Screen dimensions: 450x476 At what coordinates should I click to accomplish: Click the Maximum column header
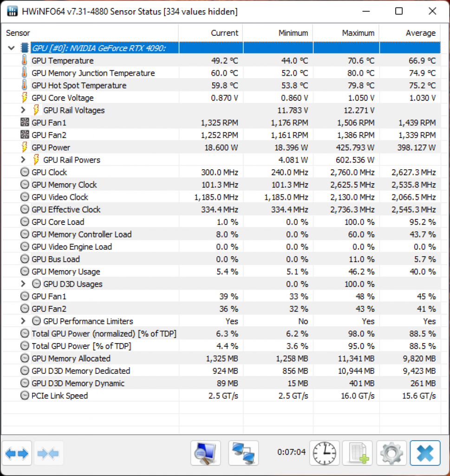coord(346,33)
